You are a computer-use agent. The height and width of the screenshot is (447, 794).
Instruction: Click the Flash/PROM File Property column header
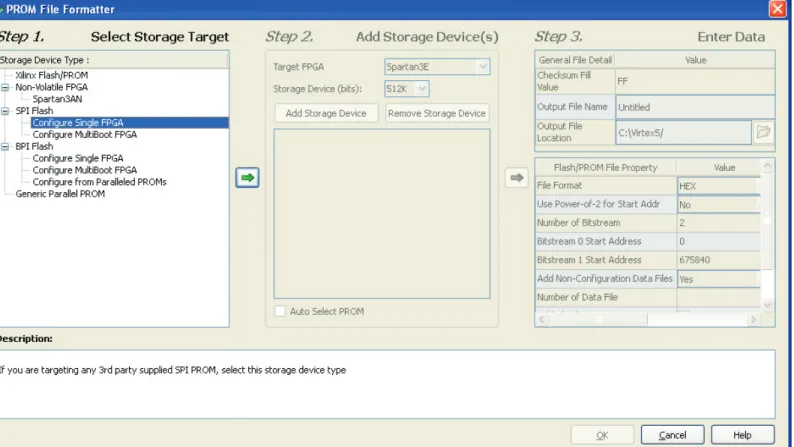click(x=606, y=168)
